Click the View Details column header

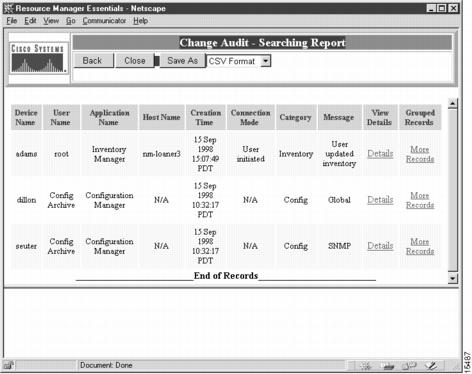[x=380, y=117]
